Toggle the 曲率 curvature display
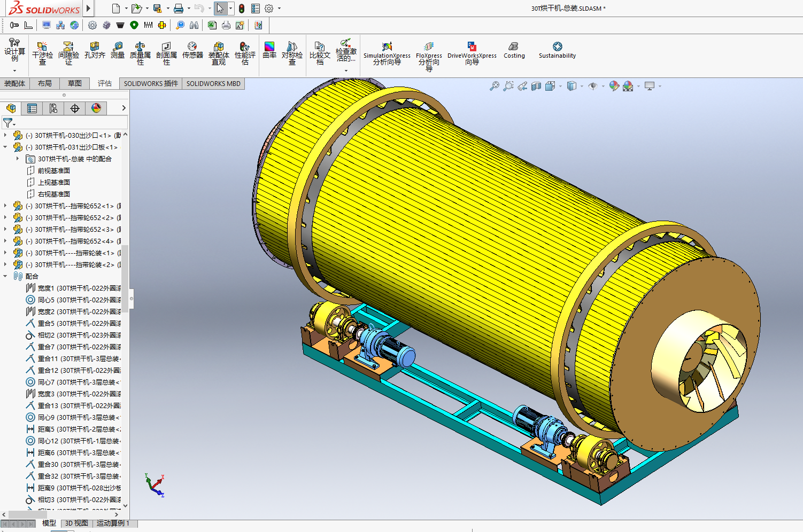The height and width of the screenshot is (532, 803). [x=269, y=50]
